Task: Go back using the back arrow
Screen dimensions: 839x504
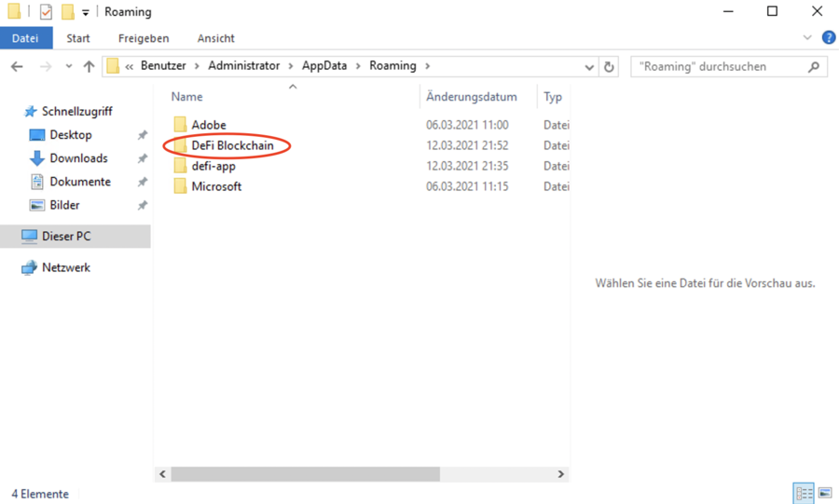Action: [x=17, y=67]
